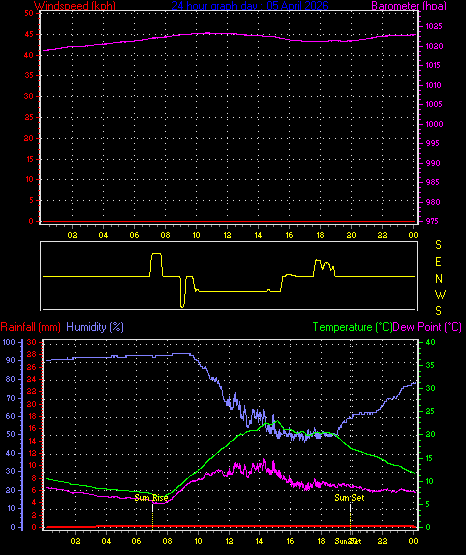Click the 08 hour label under top graph

click(x=165, y=235)
